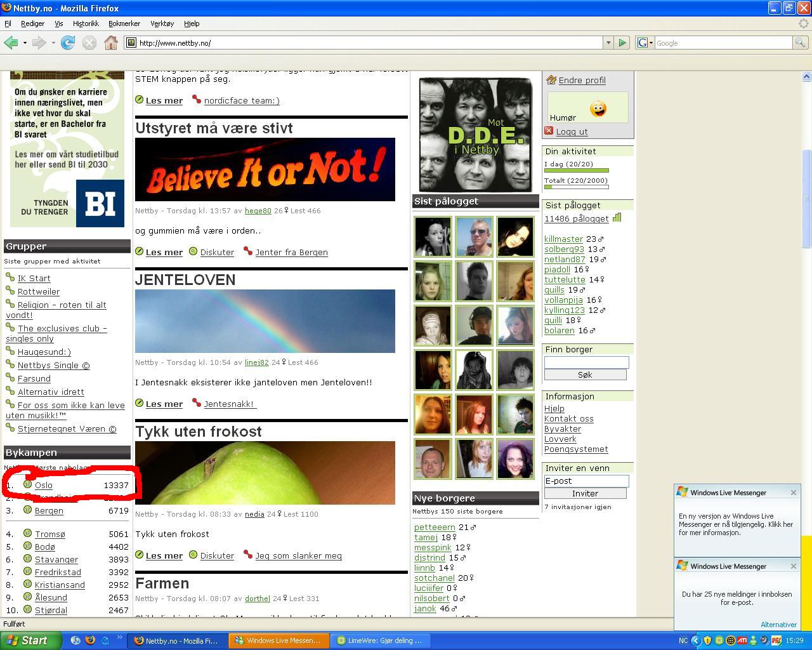The height and width of the screenshot is (650, 812).
Task: Open the Hjelp menu
Action: tap(192, 23)
